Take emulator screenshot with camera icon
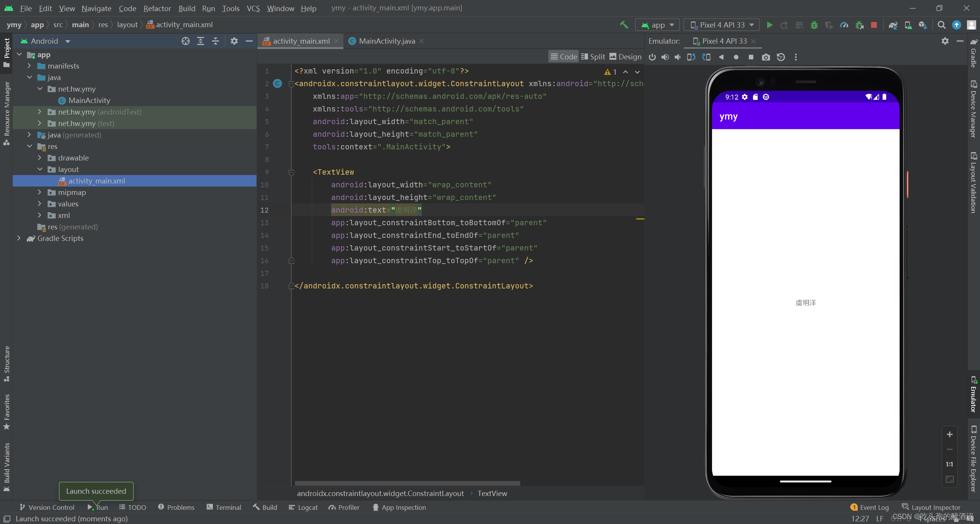 point(766,57)
